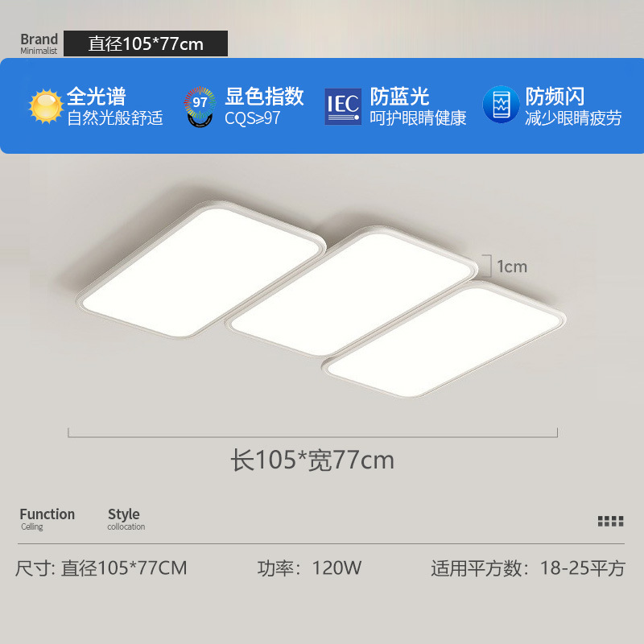The height and width of the screenshot is (644, 644).
Task: Select the Function Ceiling label
Action: coord(47,519)
